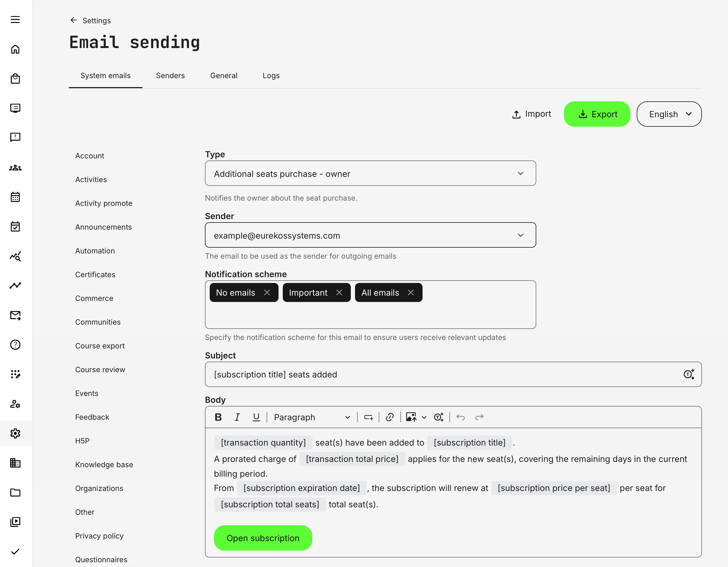Image resolution: width=728 pixels, height=567 pixels.
Task: Remove the "All emails" tag
Action: (x=411, y=292)
